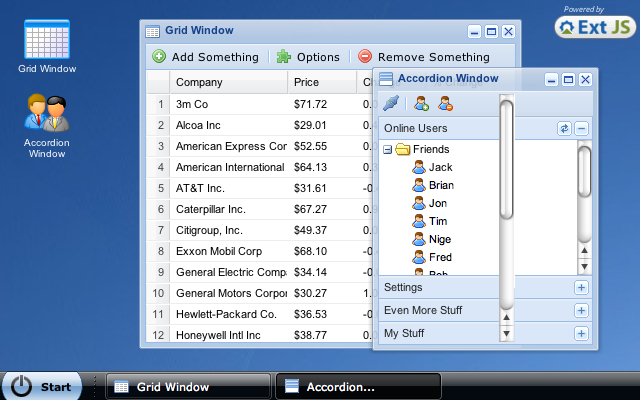Click the Exxon Mobil Corp cell

pyautogui.click(x=229, y=251)
